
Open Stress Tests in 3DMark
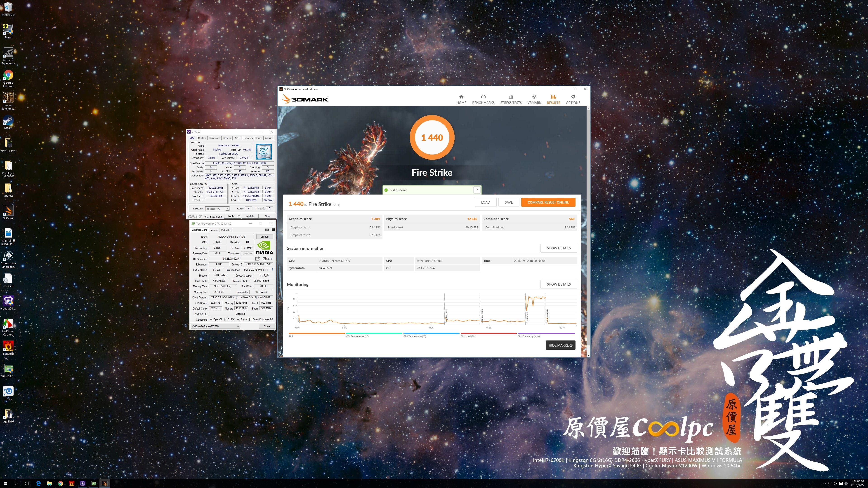tap(511, 99)
